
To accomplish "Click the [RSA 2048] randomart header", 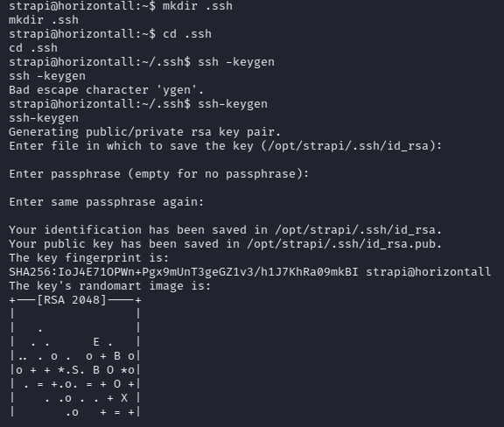I will point(72,300).
